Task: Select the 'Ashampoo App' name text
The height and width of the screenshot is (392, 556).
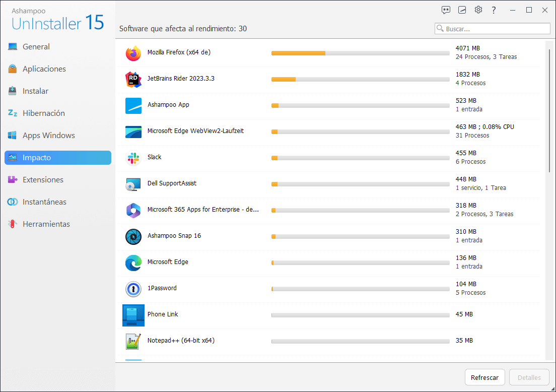Action: point(168,105)
